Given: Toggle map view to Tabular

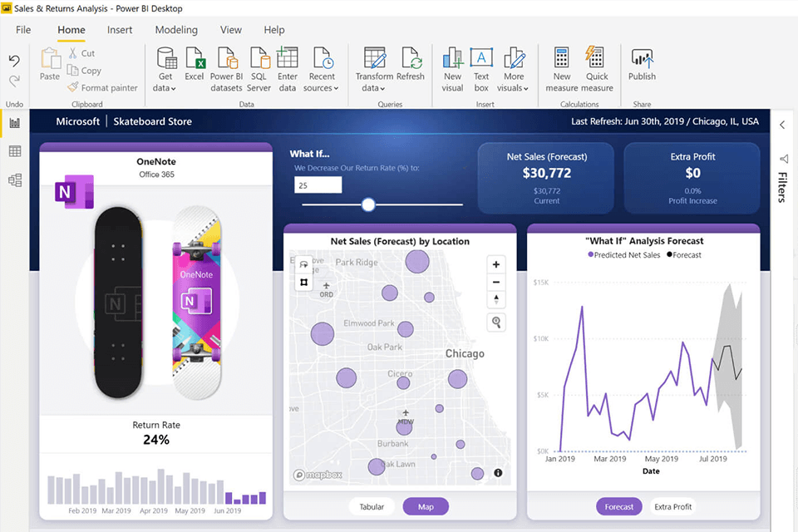Looking at the screenshot, I should (372, 506).
